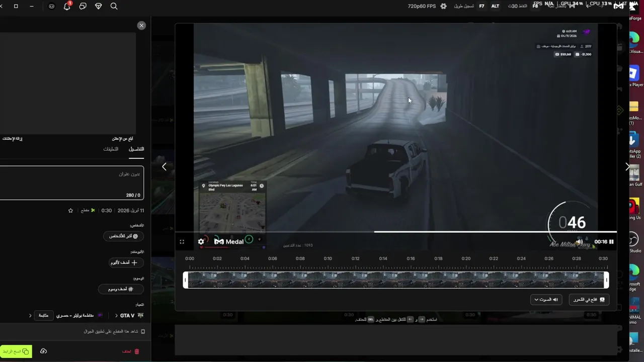Go to next clip with right arrow
Screen dimensions: 644x362
pos(627,166)
